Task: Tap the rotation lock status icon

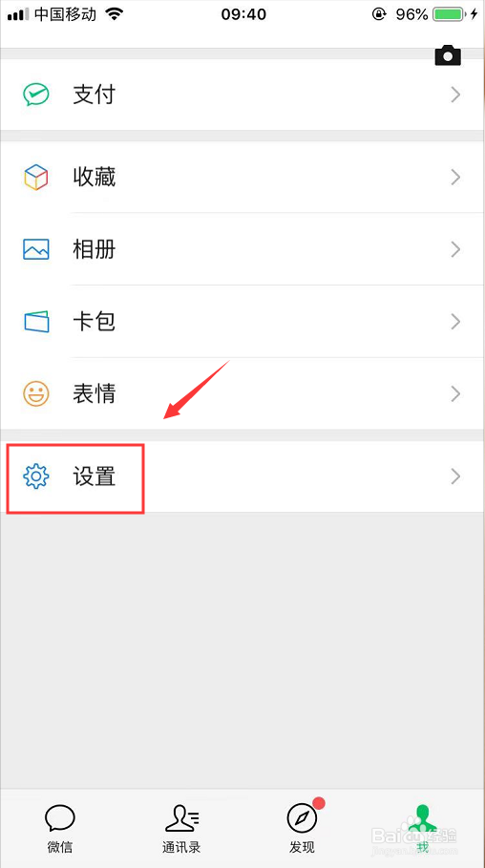Action: (379, 15)
